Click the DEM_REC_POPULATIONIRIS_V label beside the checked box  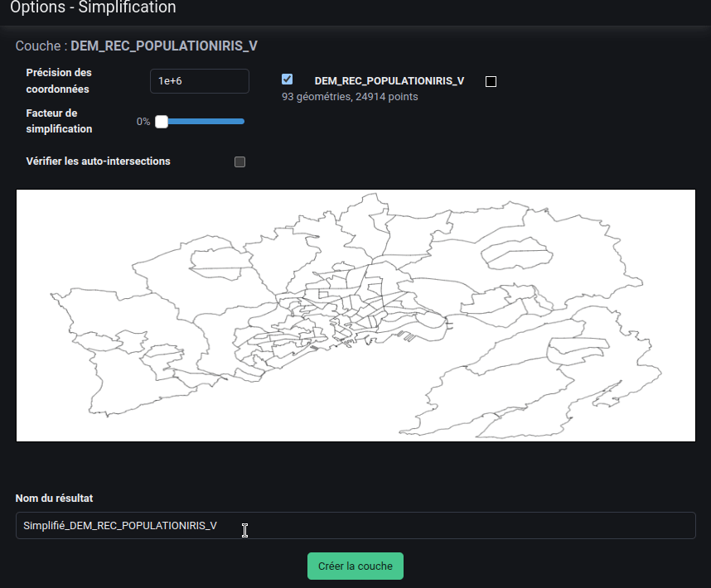pyautogui.click(x=389, y=81)
